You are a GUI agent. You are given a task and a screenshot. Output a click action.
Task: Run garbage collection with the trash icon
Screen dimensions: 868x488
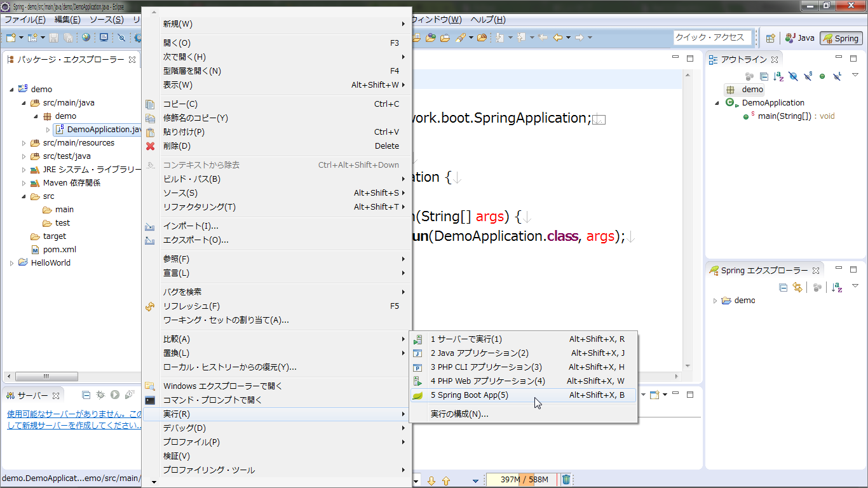[x=565, y=479]
